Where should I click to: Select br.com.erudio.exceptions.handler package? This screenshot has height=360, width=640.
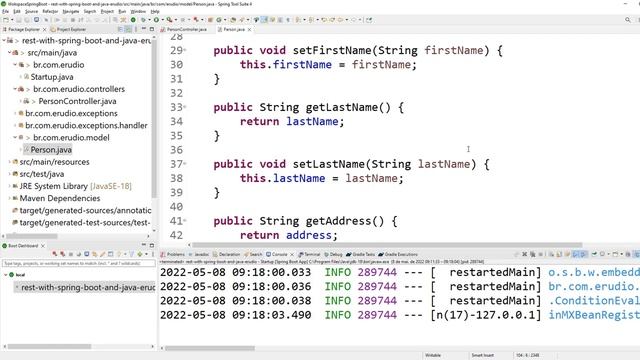click(x=86, y=125)
